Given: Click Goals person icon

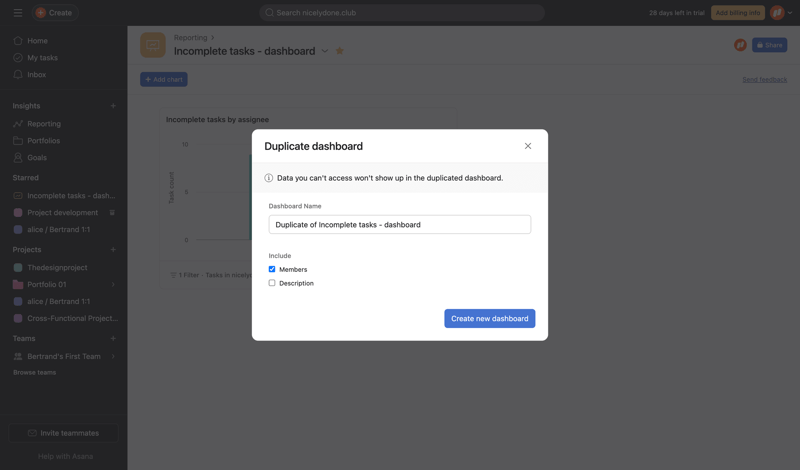Looking at the screenshot, I should point(18,158).
